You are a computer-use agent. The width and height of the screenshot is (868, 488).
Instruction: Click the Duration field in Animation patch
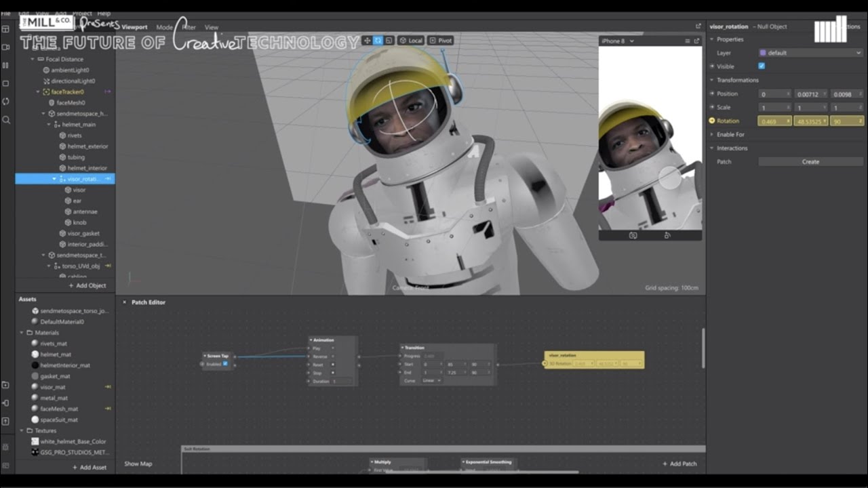pyautogui.click(x=342, y=382)
